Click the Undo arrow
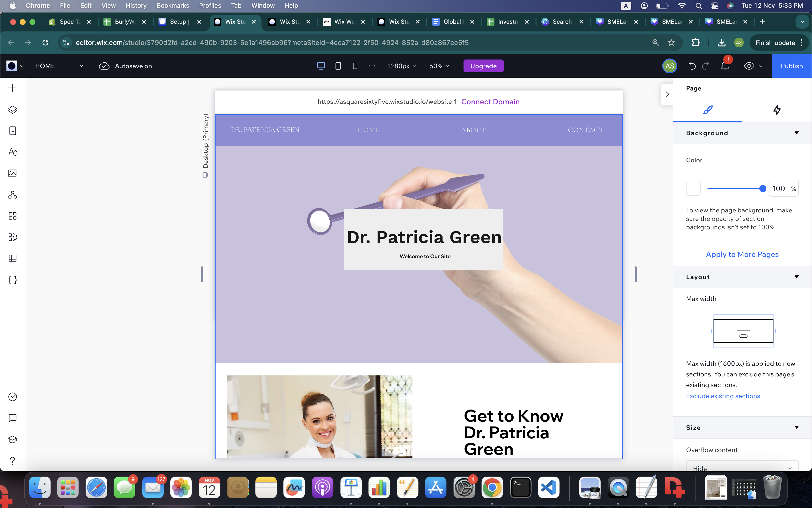812x508 pixels. (692, 66)
